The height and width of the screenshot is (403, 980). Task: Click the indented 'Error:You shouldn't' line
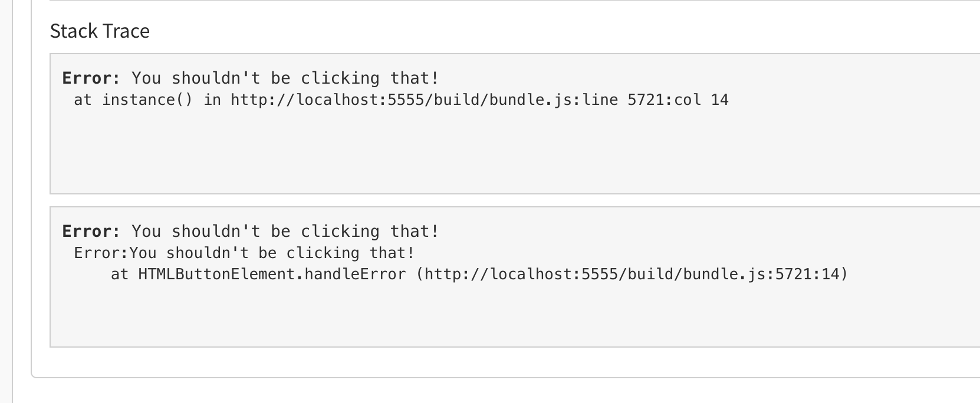tap(244, 253)
